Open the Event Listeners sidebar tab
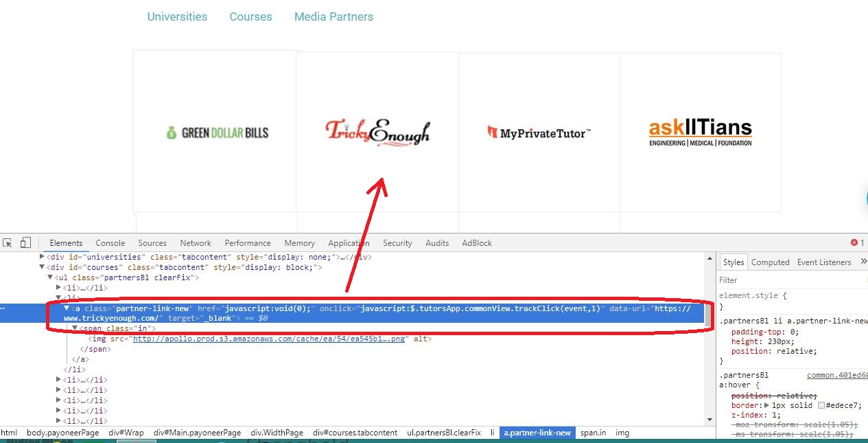This screenshot has height=443, width=868. pyautogui.click(x=824, y=262)
